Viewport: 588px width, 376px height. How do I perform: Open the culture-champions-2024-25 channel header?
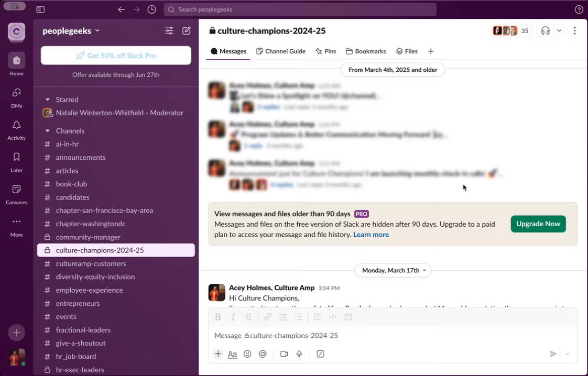(267, 31)
